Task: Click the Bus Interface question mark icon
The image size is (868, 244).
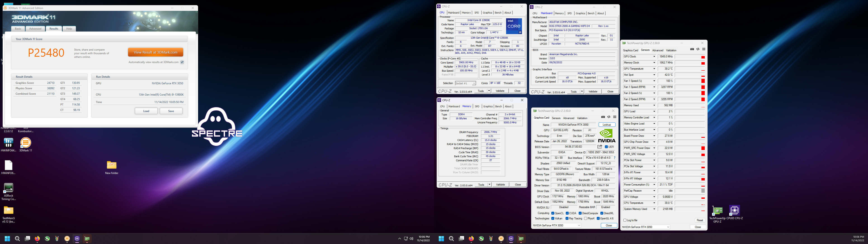Action: coord(614,158)
